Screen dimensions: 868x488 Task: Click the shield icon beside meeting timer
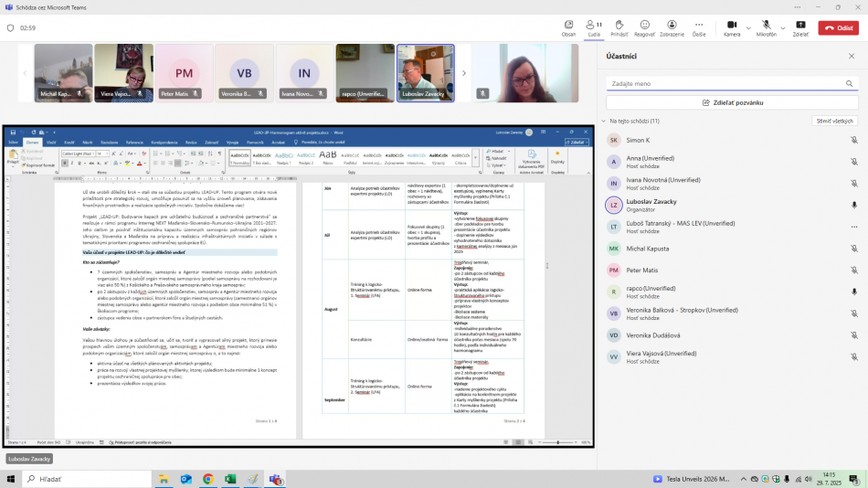(11, 27)
